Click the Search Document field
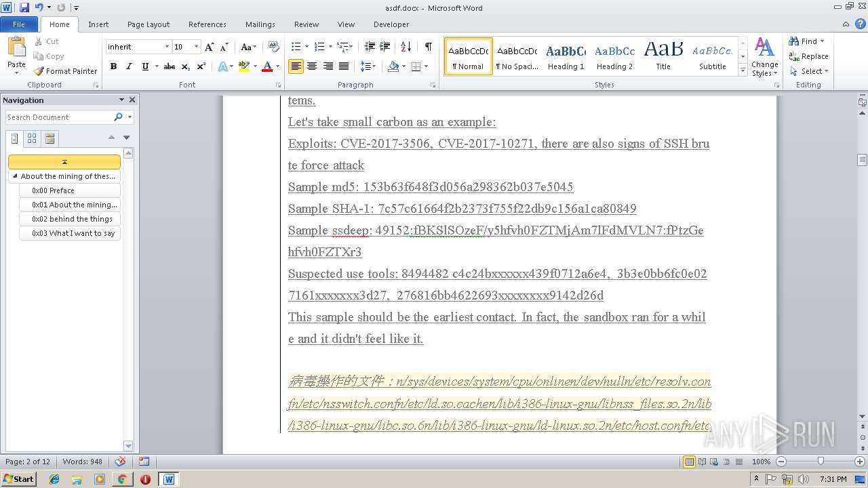This screenshot has height=488, width=868. click(x=59, y=117)
